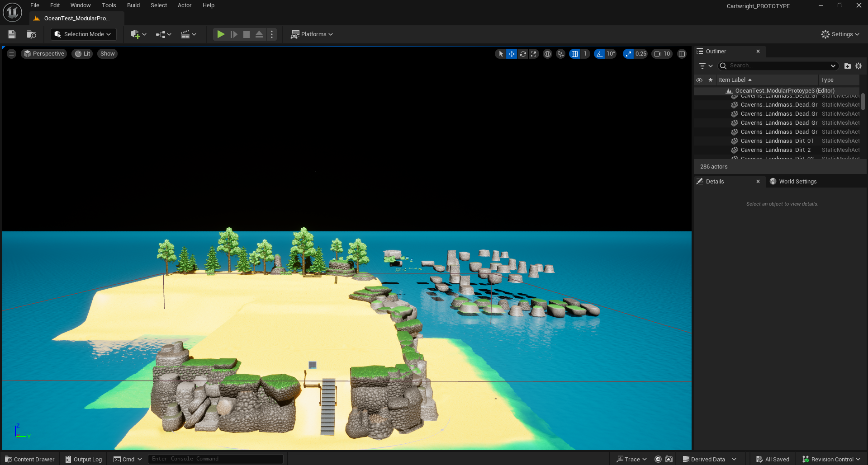Click the Stop playback button
The image size is (868, 465).
(247, 34)
